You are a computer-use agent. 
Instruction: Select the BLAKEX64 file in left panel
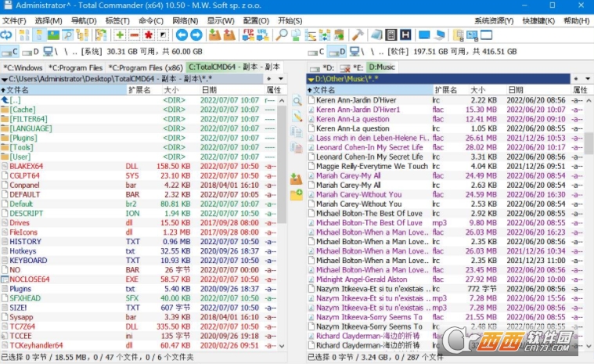point(26,166)
